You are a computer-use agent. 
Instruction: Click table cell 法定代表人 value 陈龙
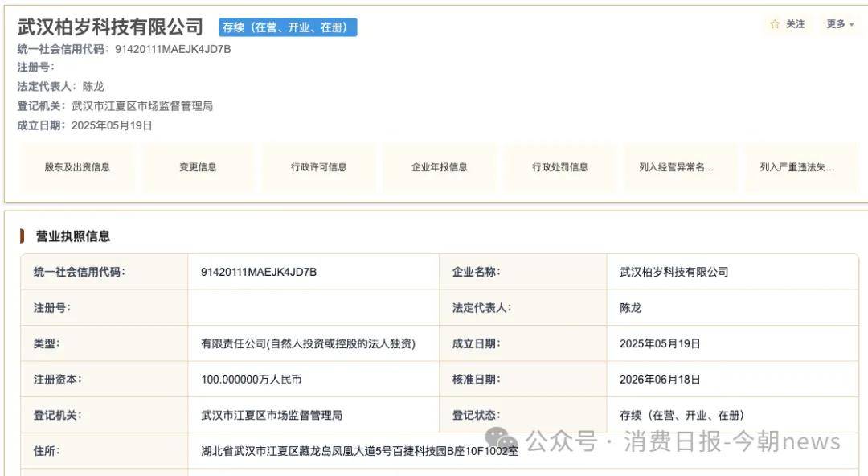click(x=631, y=308)
